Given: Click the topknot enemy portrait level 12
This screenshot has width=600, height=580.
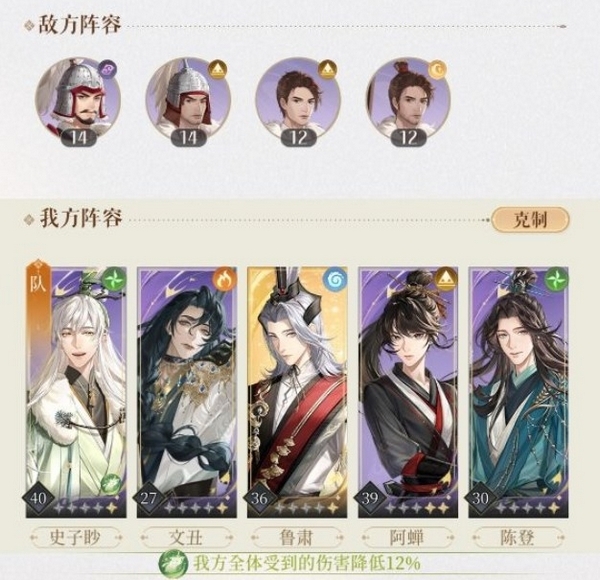Looking at the screenshot, I should [x=408, y=99].
